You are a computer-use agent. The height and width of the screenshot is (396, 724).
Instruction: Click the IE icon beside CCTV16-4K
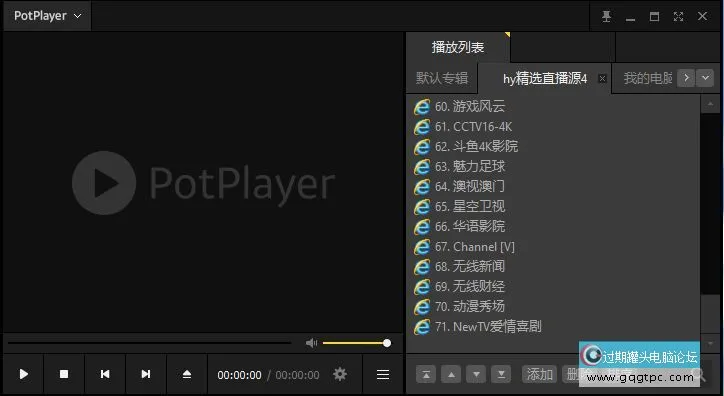tap(422, 126)
